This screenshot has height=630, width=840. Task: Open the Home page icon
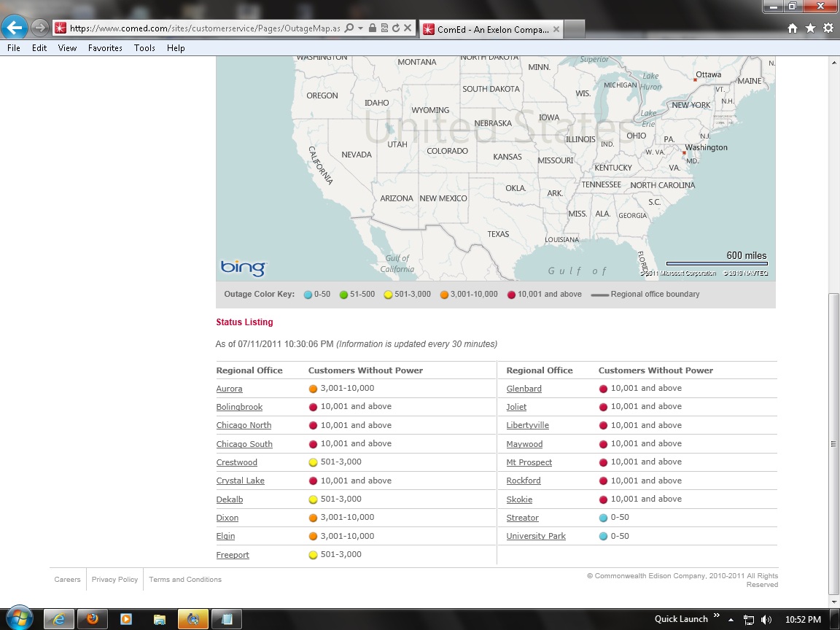(793, 28)
